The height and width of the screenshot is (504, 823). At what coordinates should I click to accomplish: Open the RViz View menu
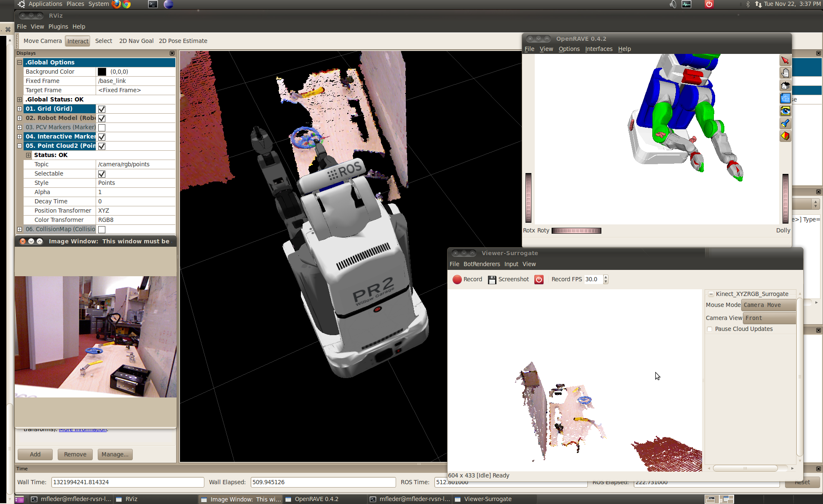point(37,27)
